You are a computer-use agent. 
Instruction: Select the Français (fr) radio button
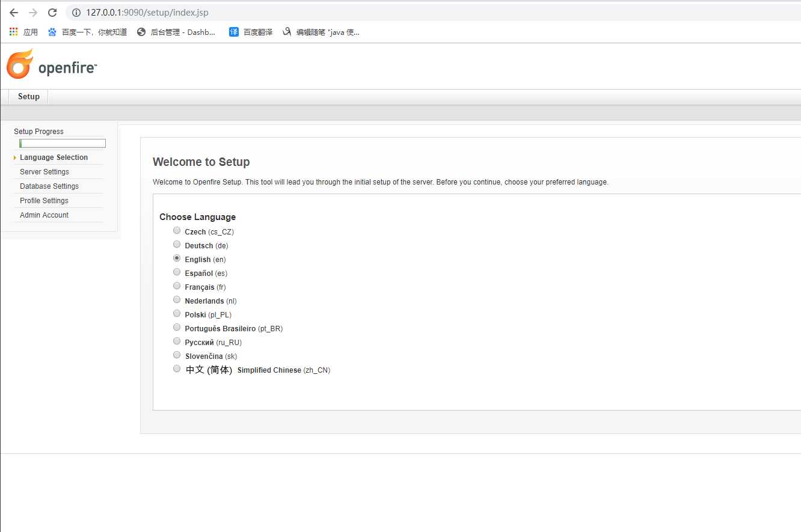(x=177, y=286)
